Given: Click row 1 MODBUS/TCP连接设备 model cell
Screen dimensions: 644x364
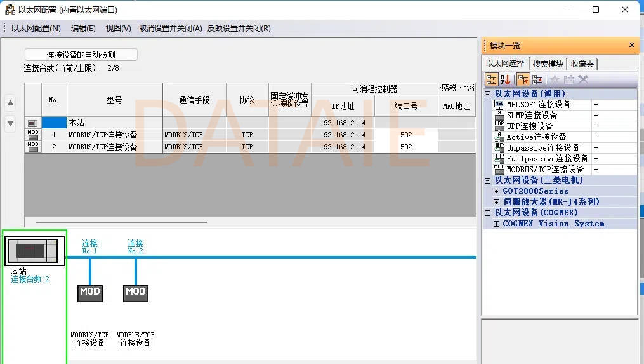Looking at the screenshot, I should pyautogui.click(x=115, y=135).
